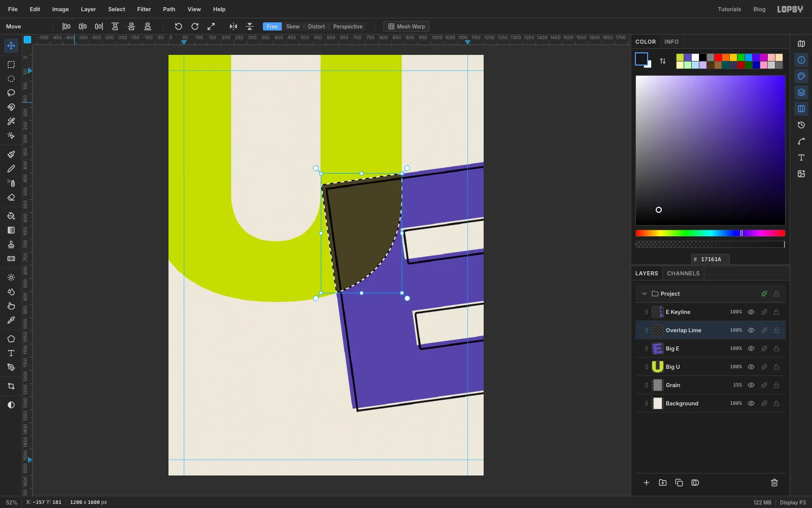Pick the red swatch in palette
Viewport: 812px width, 508px height.
pyautogui.click(x=718, y=57)
